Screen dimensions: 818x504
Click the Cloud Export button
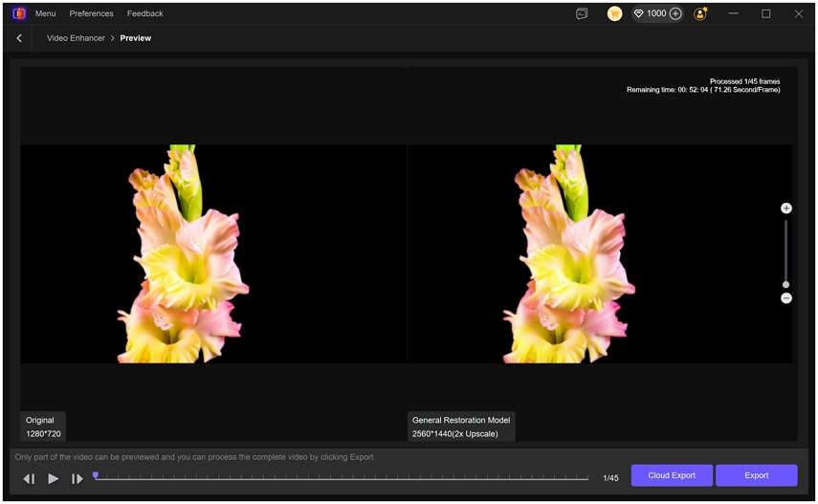click(x=672, y=475)
